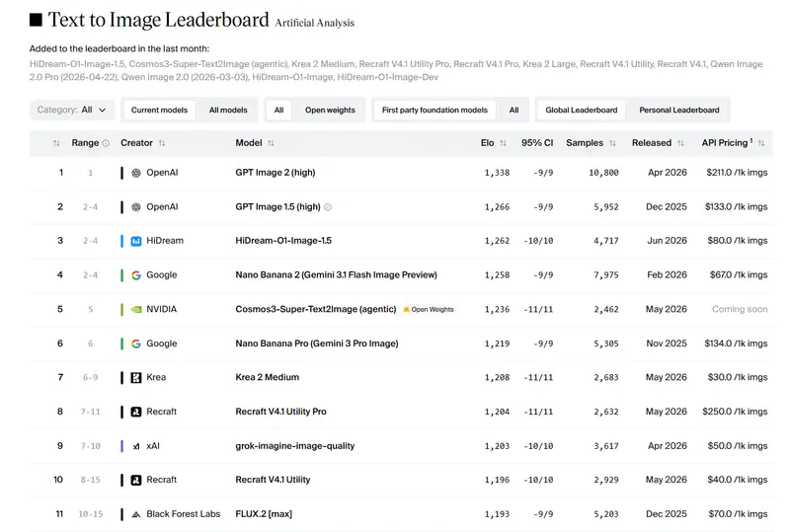Select All in the weights filter
Viewport: 790px width, 532px height.
coord(278,110)
